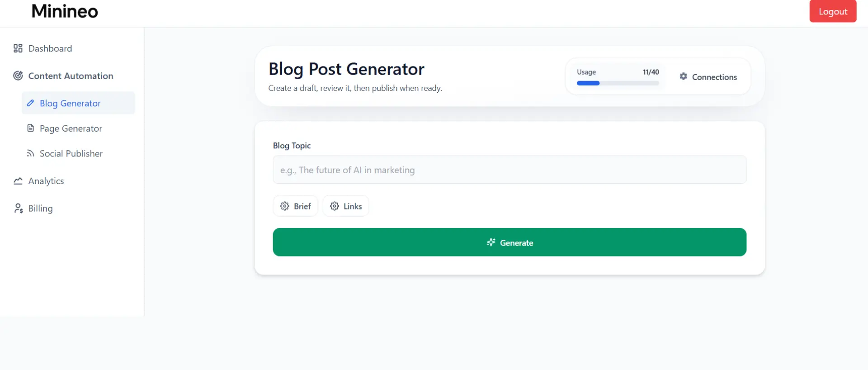868x370 pixels.
Task: Click the Usage progress bar
Action: (618, 83)
